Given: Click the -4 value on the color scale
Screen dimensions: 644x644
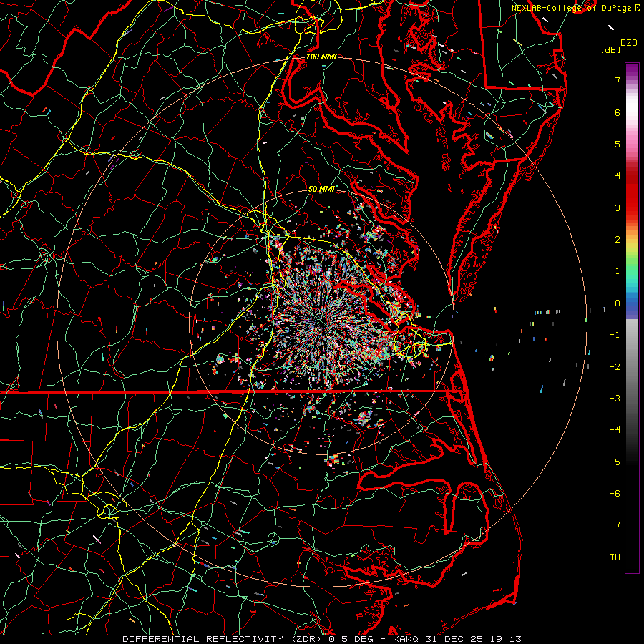Looking at the screenshot, I should click(615, 429).
